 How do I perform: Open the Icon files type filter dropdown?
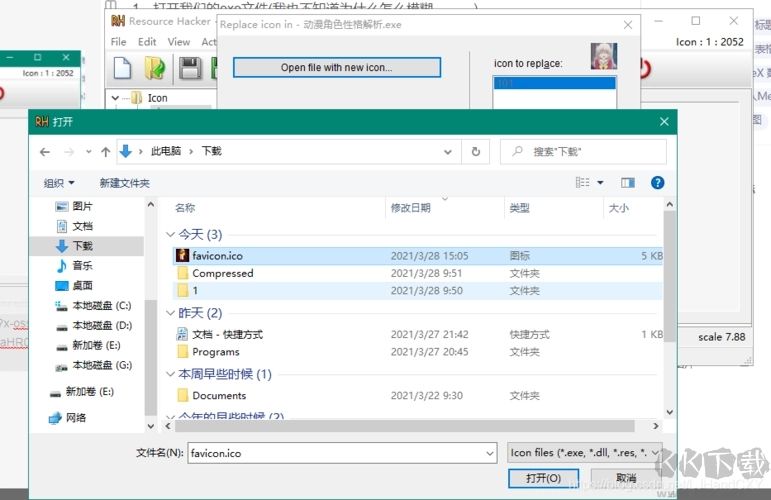[585, 453]
